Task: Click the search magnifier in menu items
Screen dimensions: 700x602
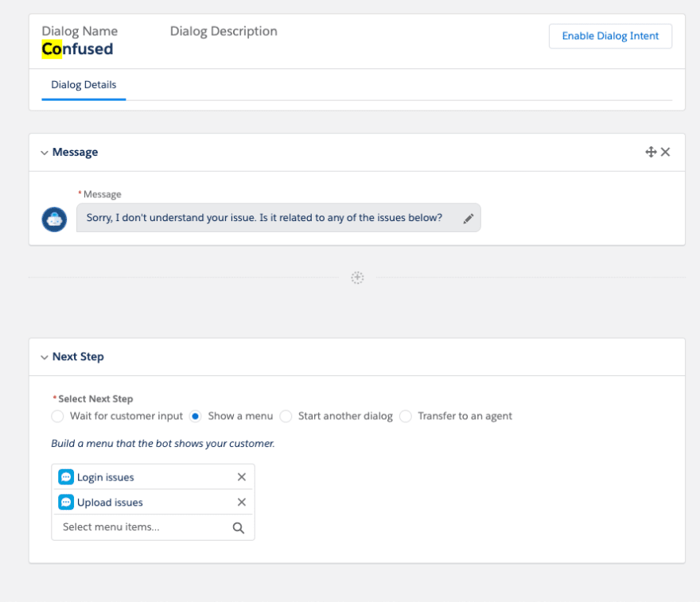Action: click(x=239, y=528)
